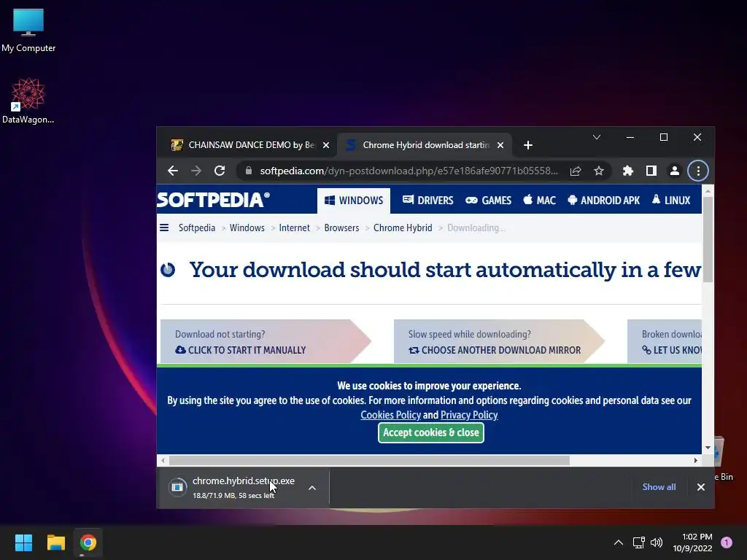This screenshot has width=747, height=560.
Task: Open the Windows Start menu
Action: click(x=23, y=542)
